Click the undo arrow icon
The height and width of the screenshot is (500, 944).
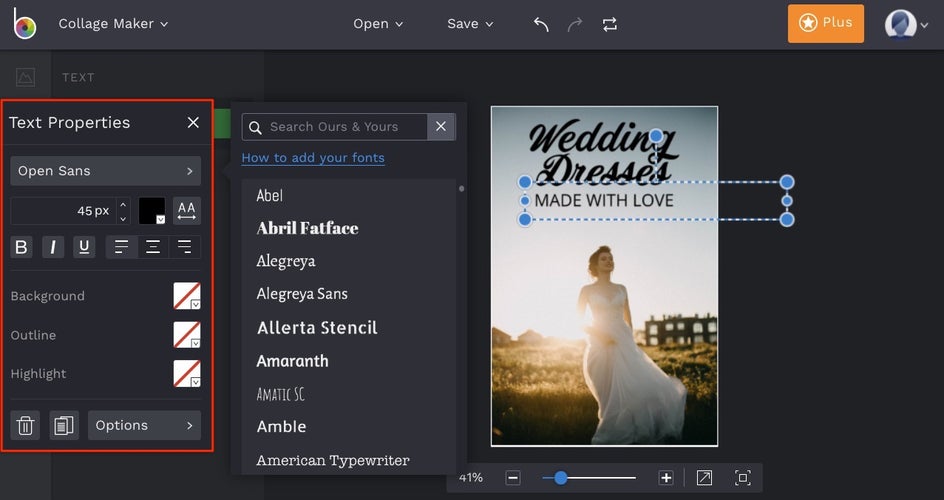pos(541,24)
